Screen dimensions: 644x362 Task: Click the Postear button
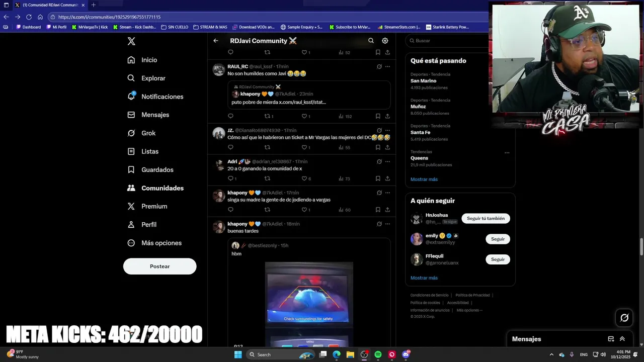click(x=159, y=266)
